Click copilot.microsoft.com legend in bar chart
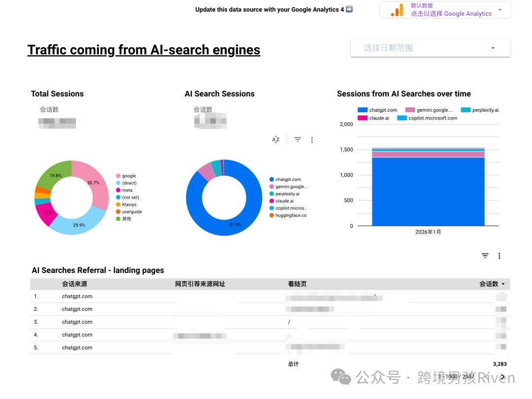This screenshot has height=399, width=532. tap(427, 118)
